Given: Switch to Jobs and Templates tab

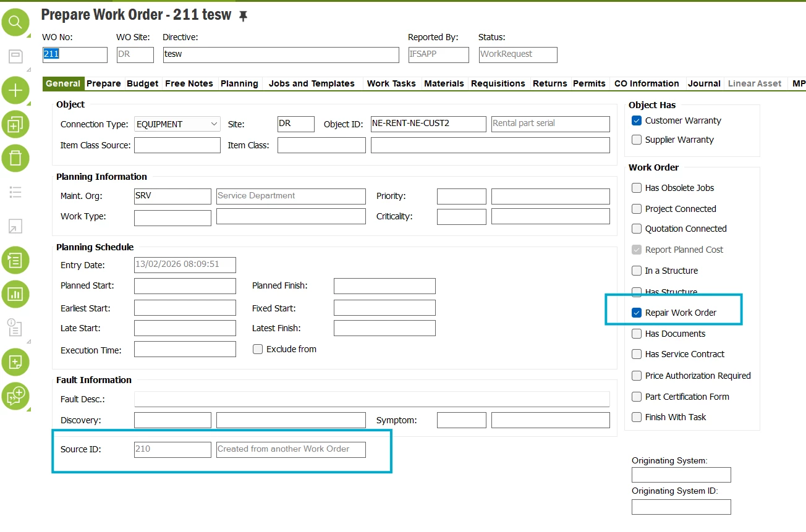Looking at the screenshot, I should click(312, 83).
